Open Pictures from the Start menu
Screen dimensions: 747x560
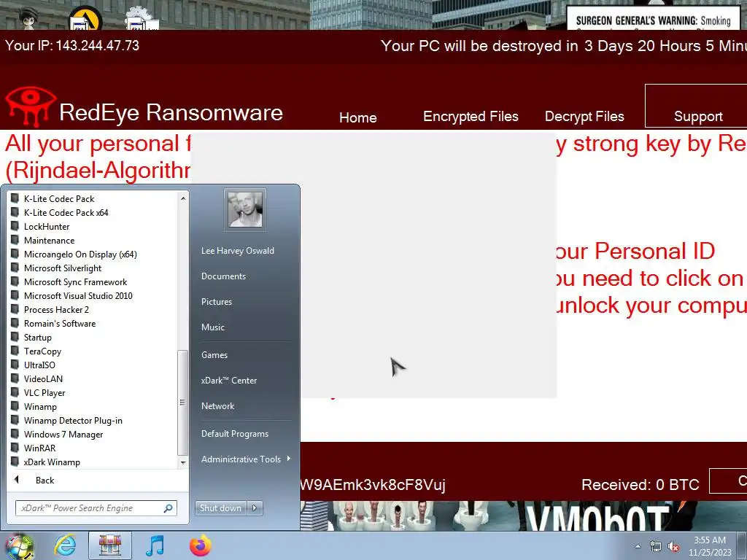(216, 301)
